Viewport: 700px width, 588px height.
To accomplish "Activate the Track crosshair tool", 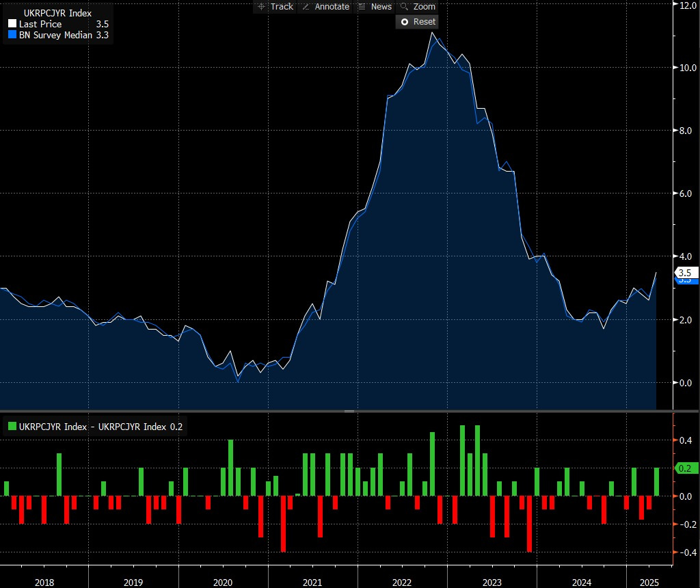I will pyautogui.click(x=275, y=7).
